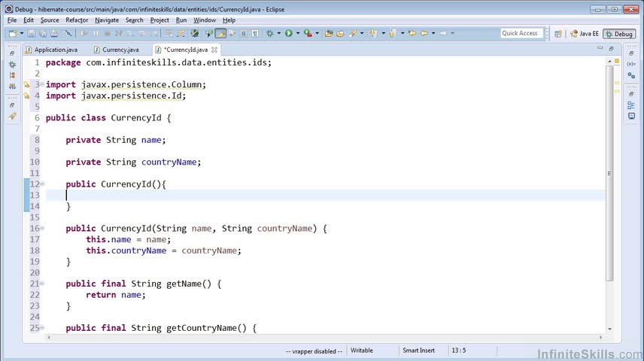This screenshot has width=644, height=361.
Task: Click the Drop to Frame icon
Action: point(169,33)
